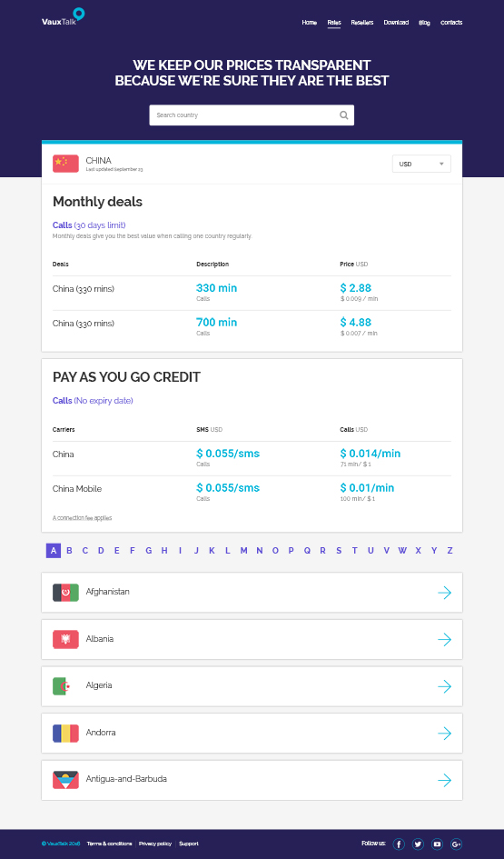Go to Home in navigation
The image size is (504, 859).
pos(309,23)
